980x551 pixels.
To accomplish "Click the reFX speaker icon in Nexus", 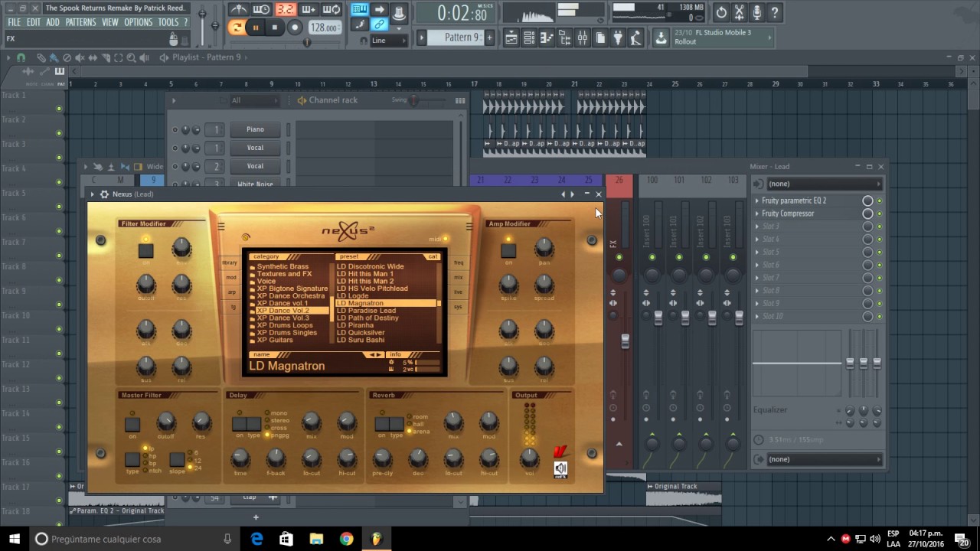I will pos(561,469).
